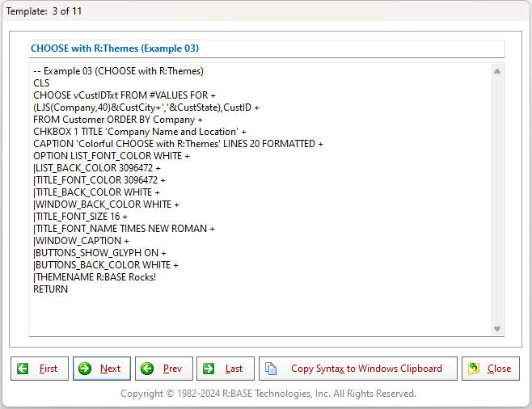The width and height of the screenshot is (532, 409).
Task: Click line '|TITLE_FONT_COLOR 3096472 +'
Action: (99, 180)
